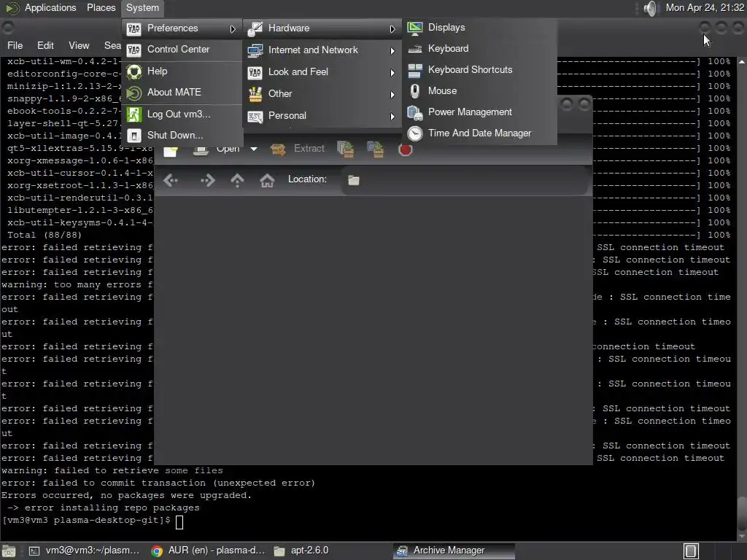Click the Personal category icon

coord(255,116)
